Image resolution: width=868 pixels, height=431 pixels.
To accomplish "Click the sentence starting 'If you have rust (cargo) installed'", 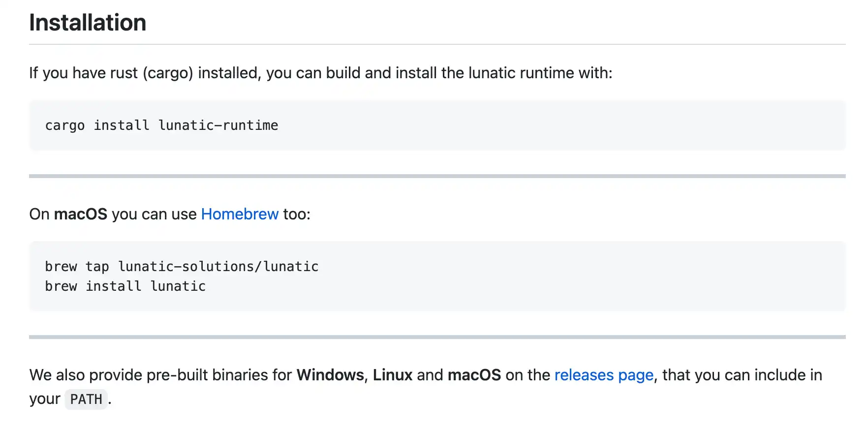I will tap(321, 73).
